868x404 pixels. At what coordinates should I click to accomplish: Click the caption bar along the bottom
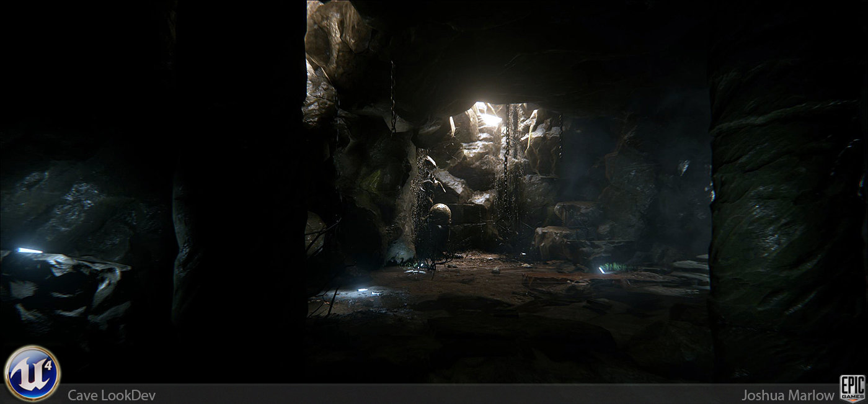[434, 396]
